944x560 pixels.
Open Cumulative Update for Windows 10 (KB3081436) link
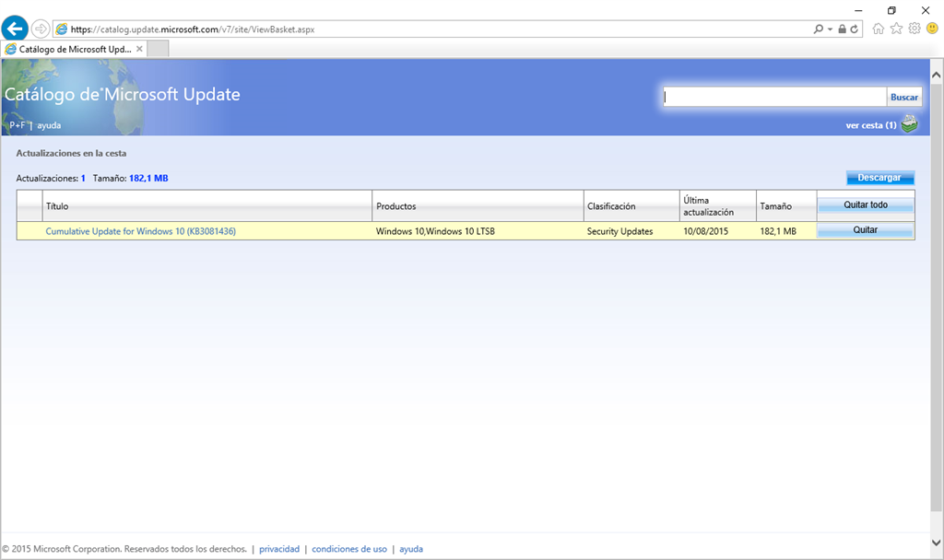tap(141, 231)
